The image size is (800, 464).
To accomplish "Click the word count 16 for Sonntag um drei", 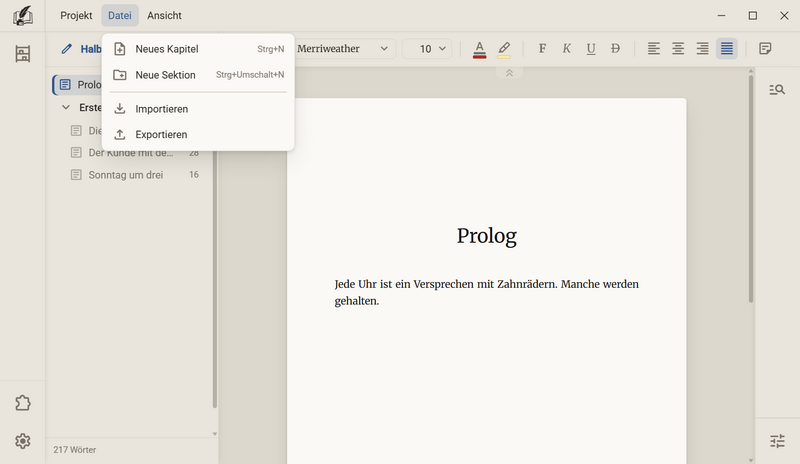I will pos(194,175).
